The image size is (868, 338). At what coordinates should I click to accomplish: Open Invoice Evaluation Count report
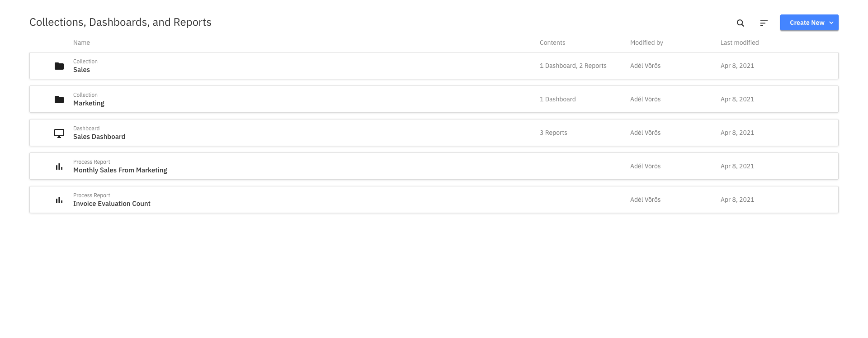pyautogui.click(x=434, y=200)
